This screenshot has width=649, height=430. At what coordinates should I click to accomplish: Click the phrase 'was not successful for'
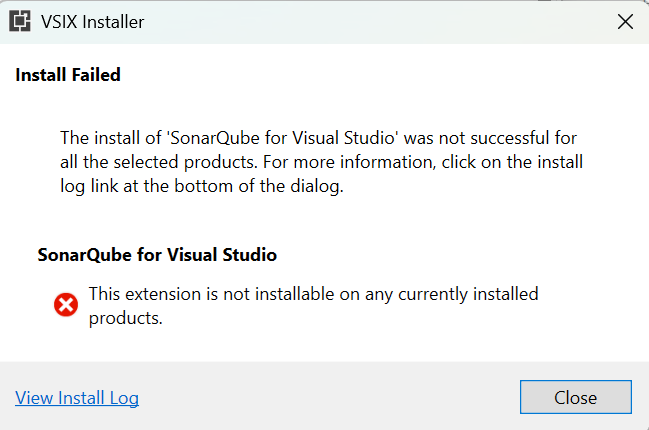[490, 138]
